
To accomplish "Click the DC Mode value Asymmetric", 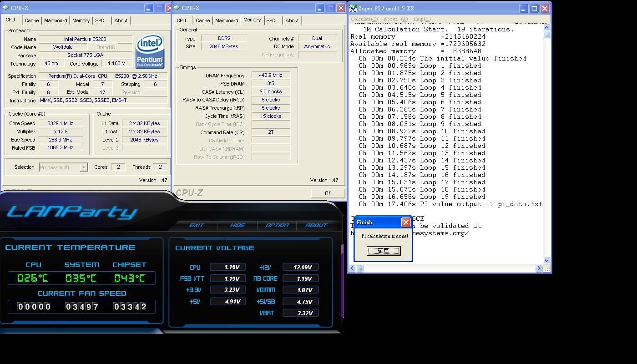I will (x=317, y=46).
